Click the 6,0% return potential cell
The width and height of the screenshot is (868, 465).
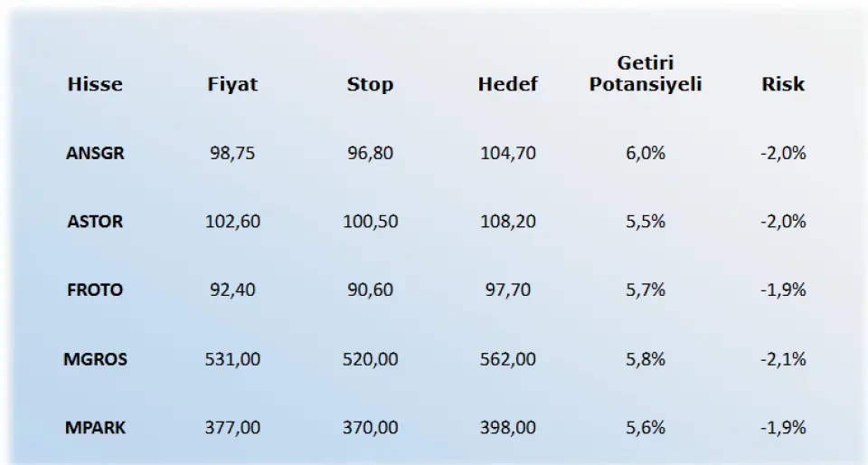coord(646,153)
